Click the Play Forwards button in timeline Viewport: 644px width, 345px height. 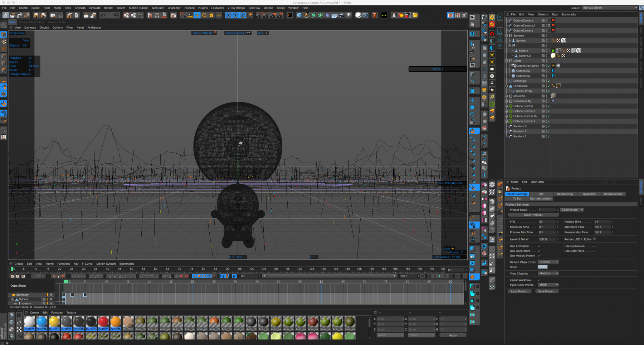click(440, 276)
